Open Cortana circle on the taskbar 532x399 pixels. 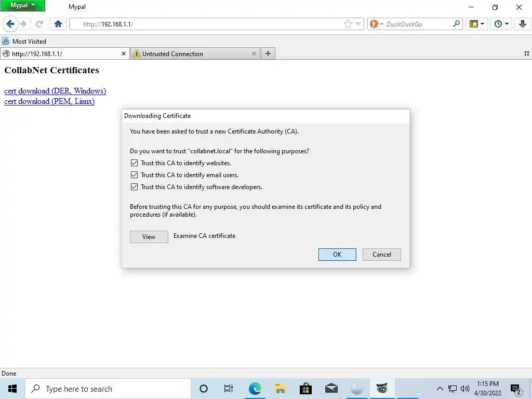pyautogui.click(x=204, y=389)
